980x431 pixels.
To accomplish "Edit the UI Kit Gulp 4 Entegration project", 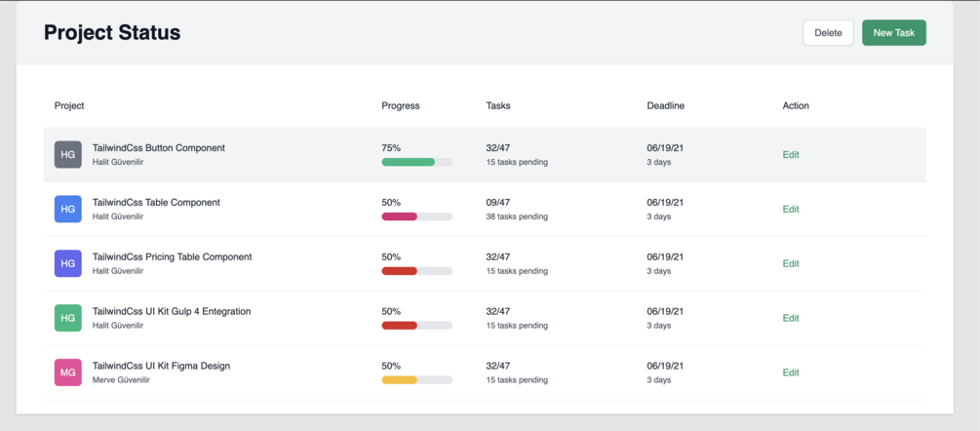I will (791, 319).
